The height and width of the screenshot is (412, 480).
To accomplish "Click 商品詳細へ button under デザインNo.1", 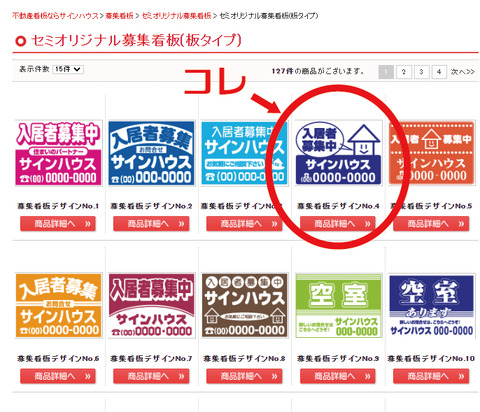I will click(58, 224).
